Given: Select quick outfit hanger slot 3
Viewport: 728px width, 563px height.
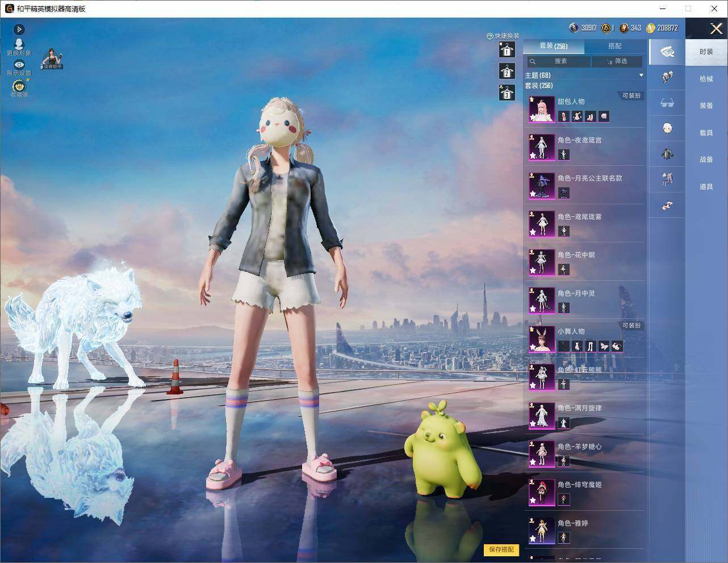Looking at the screenshot, I should [507, 93].
